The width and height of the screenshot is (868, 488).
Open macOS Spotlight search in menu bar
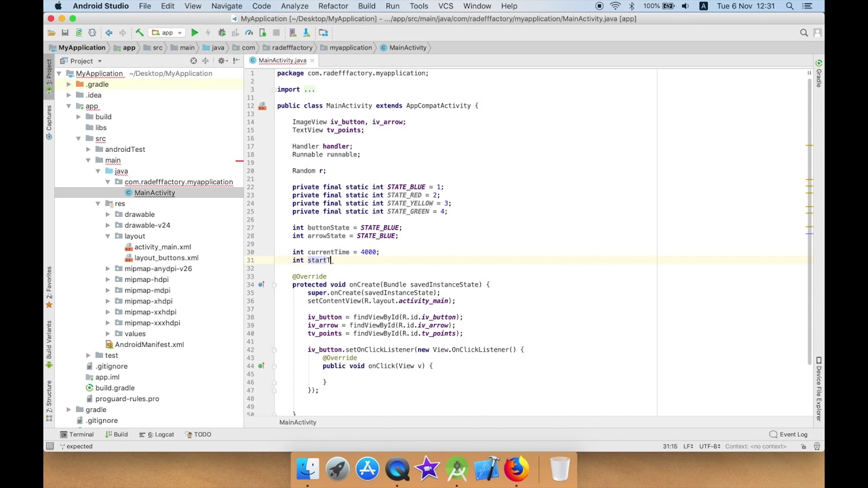coord(790,6)
